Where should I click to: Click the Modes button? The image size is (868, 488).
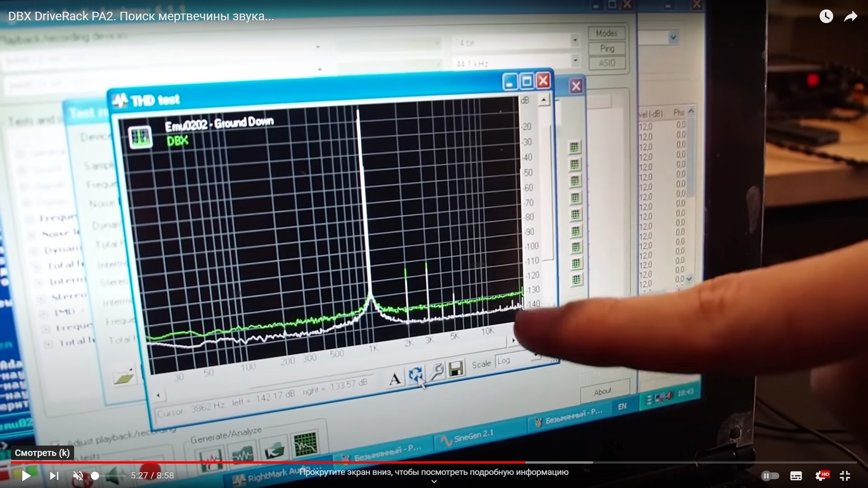click(606, 33)
